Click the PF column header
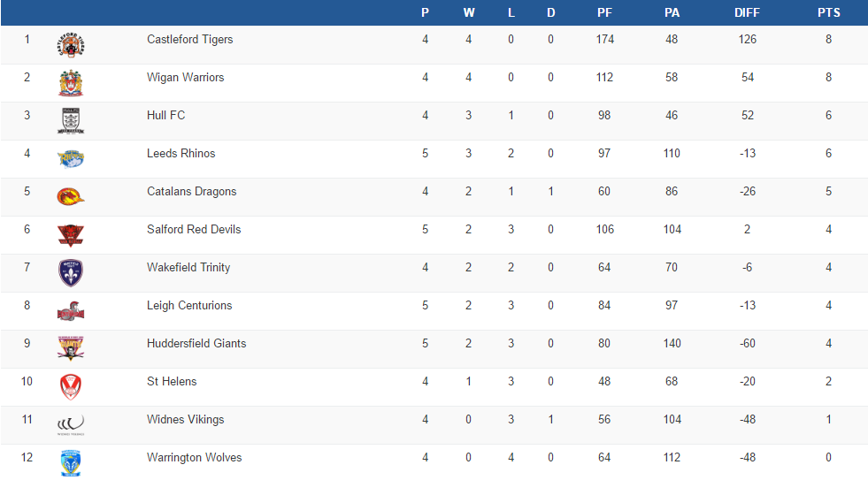Screen dimensions: 868x480 tap(604, 13)
